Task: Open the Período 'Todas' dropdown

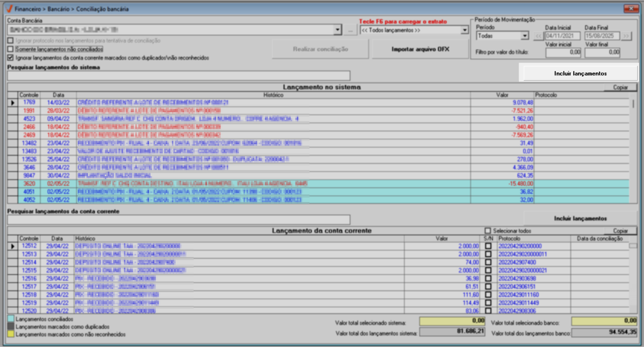Action: [525, 36]
